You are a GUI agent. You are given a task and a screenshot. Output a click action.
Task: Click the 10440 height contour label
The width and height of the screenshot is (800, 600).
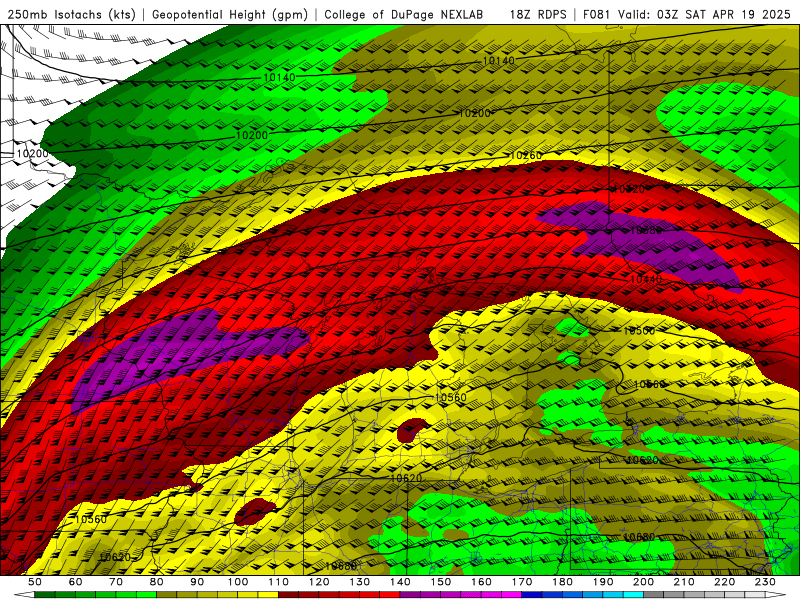(645, 279)
